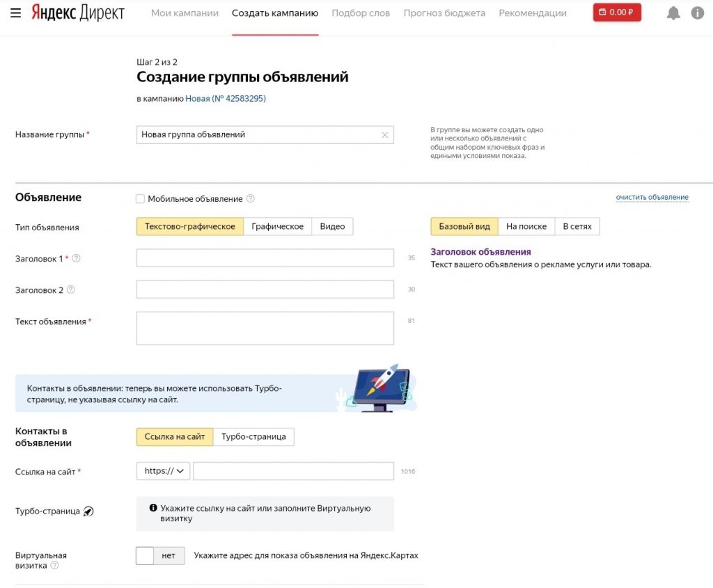Viewport: 713px width, 588px height.
Task: Clear group name with the X icon
Action: click(384, 135)
